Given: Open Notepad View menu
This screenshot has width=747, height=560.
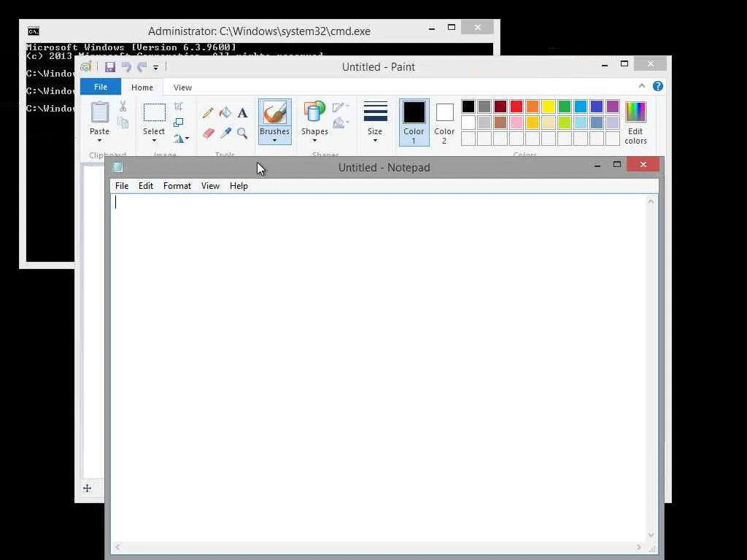Looking at the screenshot, I should coord(210,186).
